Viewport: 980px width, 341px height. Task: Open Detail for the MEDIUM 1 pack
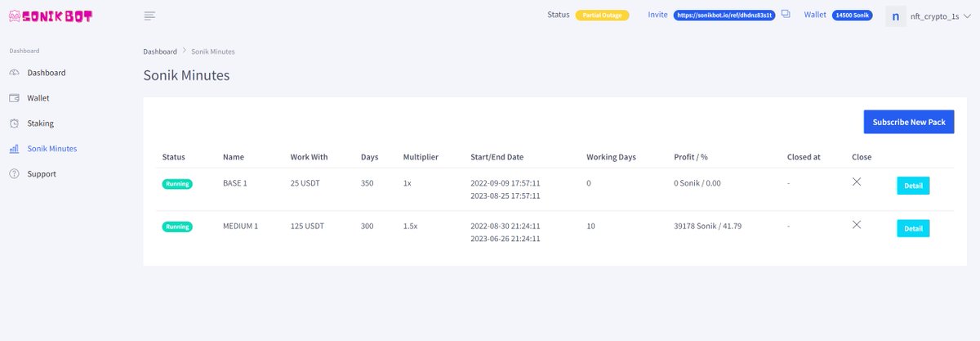point(913,228)
